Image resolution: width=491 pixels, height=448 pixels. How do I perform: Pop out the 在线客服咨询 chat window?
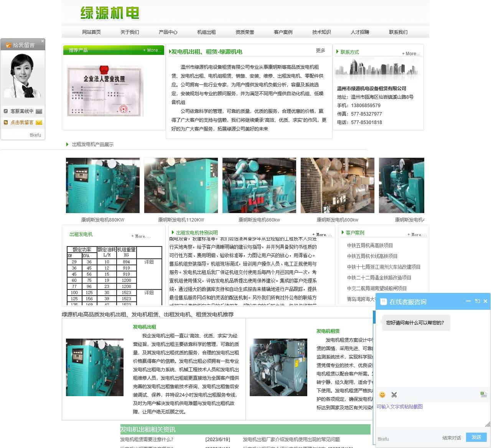click(478, 301)
